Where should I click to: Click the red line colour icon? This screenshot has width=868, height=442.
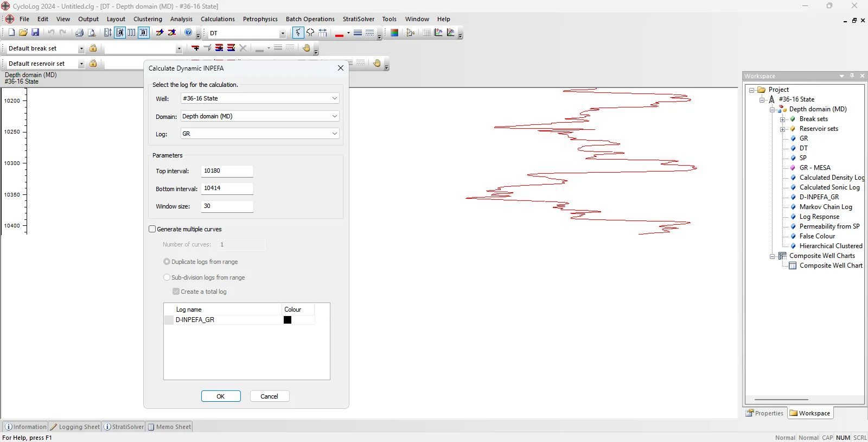coord(340,33)
